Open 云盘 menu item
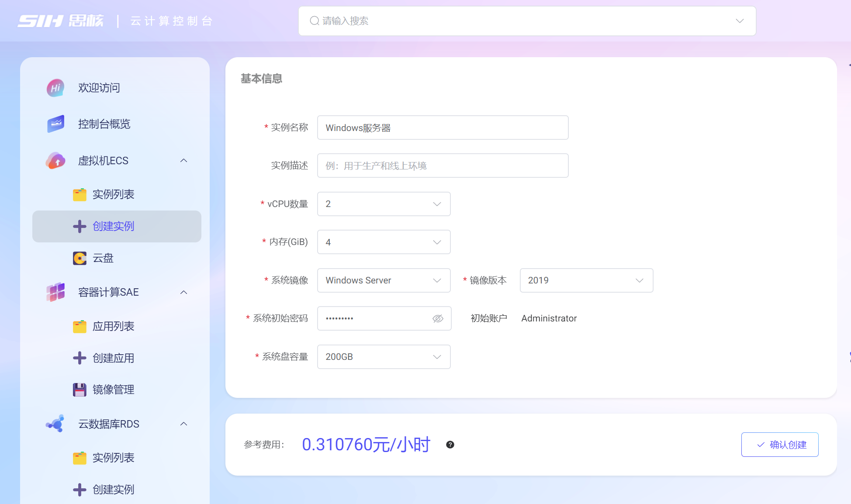The height and width of the screenshot is (504, 851). pyautogui.click(x=117, y=258)
